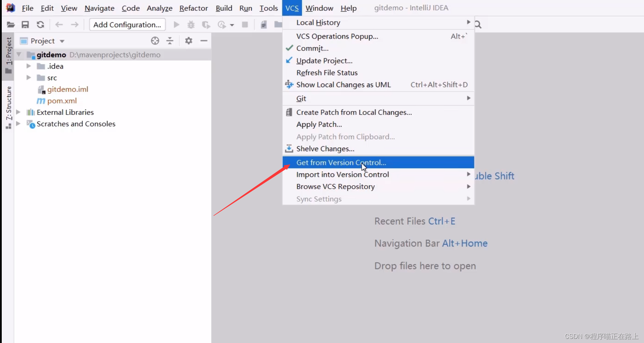The height and width of the screenshot is (343, 644).
Task: Open the Tools menu
Action: (x=268, y=8)
